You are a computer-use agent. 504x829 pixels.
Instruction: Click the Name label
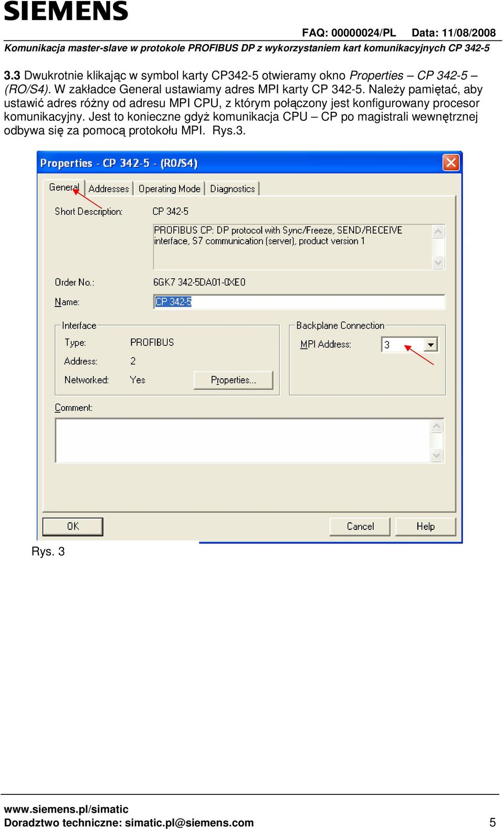click(x=67, y=302)
